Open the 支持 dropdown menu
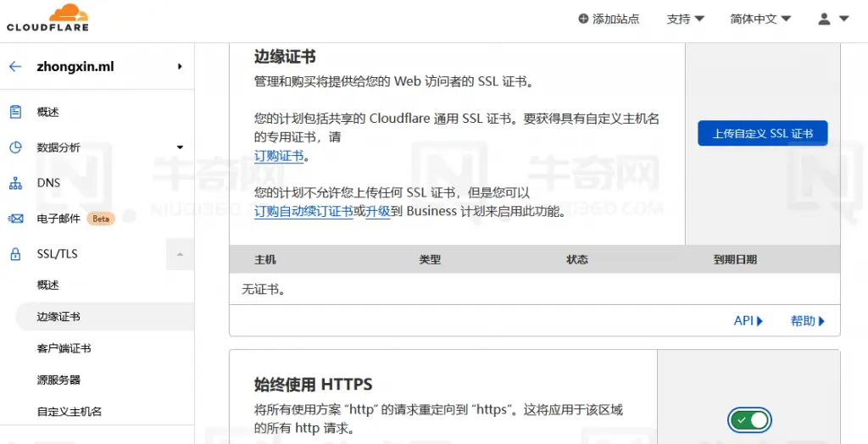This screenshot has height=444, width=868. [x=685, y=19]
